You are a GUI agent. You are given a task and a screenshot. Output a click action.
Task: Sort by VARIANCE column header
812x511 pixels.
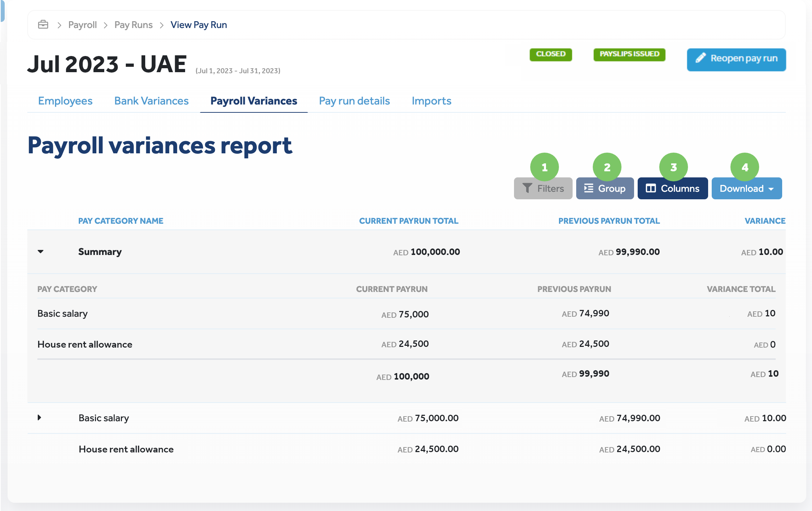[x=765, y=221]
